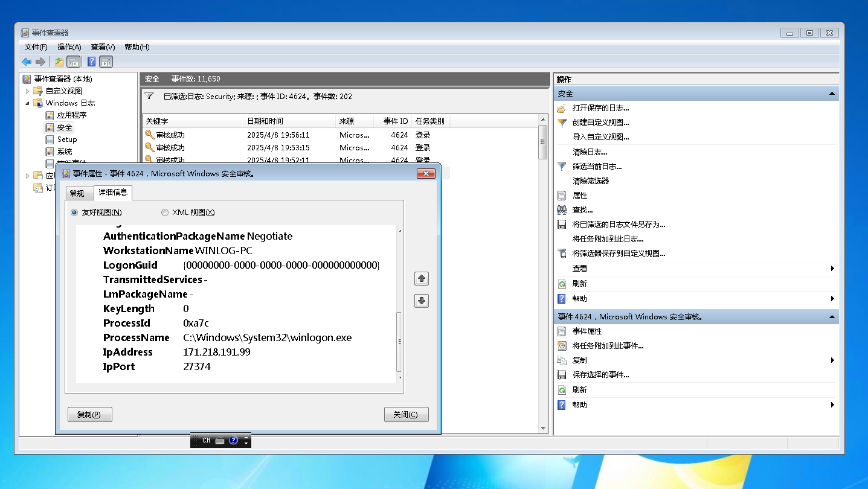The height and width of the screenshot is (489, 868).
Task: Switch to the 常规 tab
Action: point(77,193)
